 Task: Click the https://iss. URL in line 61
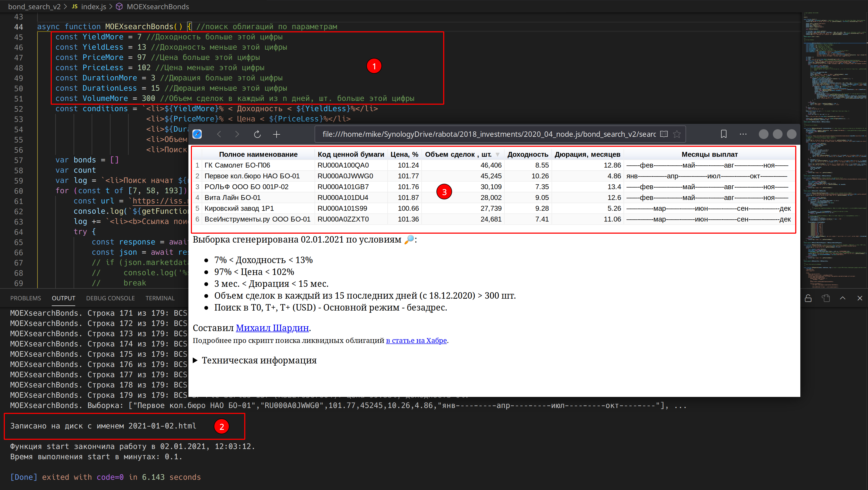point(160,201)
